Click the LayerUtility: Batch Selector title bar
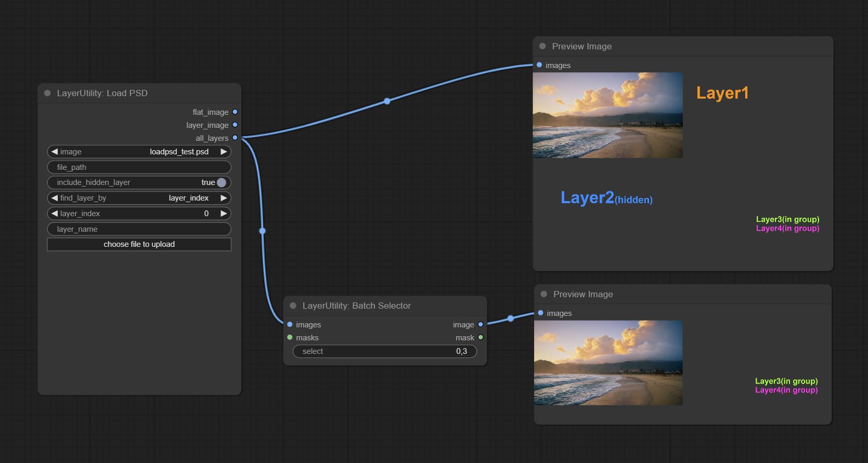This screenshot has width=868, height=463. pyautogui.click(x=385, y=306)
